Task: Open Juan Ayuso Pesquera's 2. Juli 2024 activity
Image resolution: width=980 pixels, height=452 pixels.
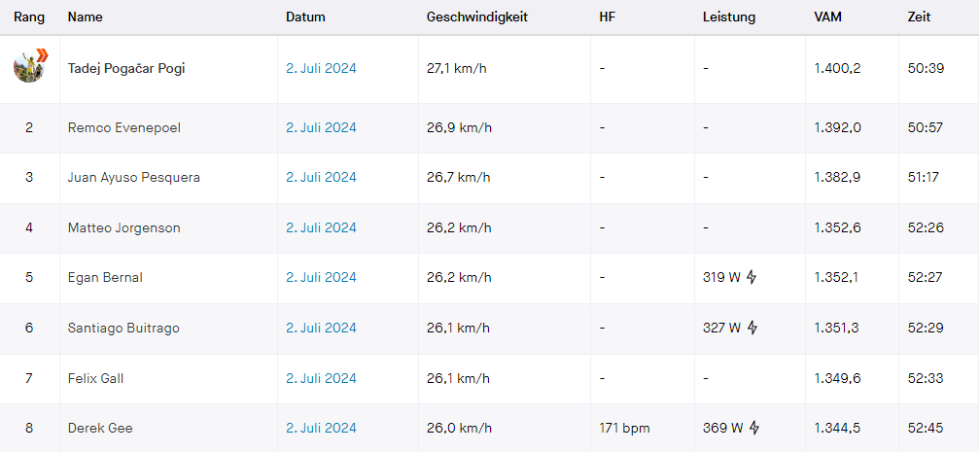Action: [x=321, y=178]
